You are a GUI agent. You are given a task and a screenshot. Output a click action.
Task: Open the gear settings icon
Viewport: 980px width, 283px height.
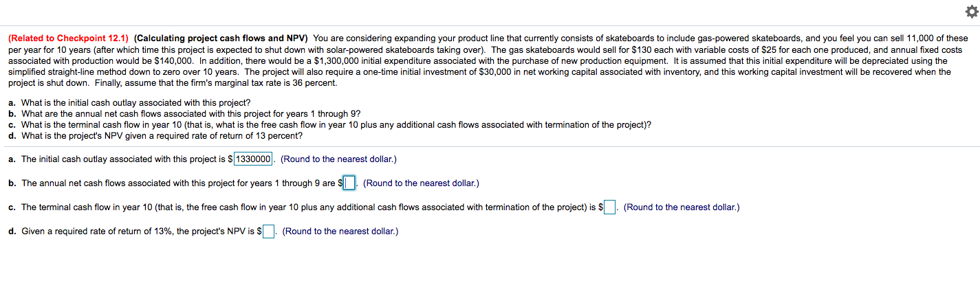[x=970, y=14]
